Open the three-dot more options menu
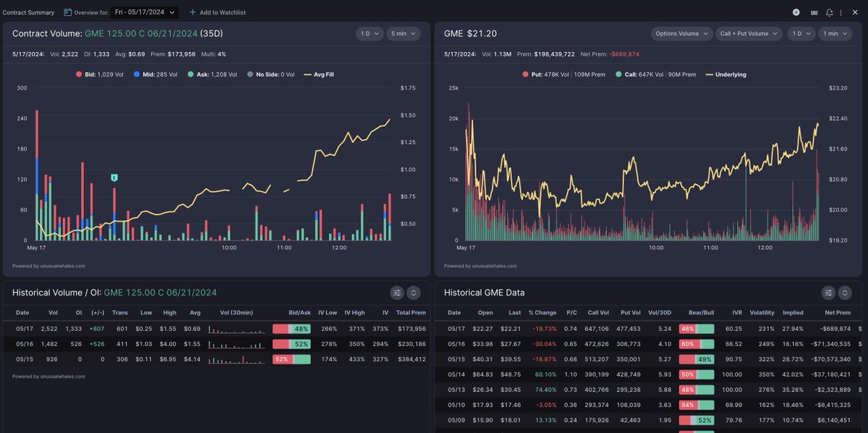The width and height of the screenshot is (868, 433). click(x=841, y=12)
